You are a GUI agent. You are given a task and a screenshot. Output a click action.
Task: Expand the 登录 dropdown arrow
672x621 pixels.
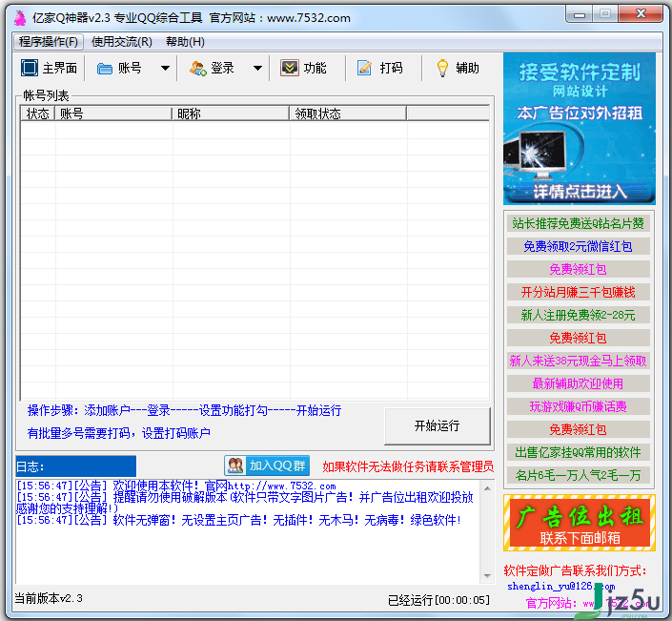pyautogui.click(x=257, y=68)
